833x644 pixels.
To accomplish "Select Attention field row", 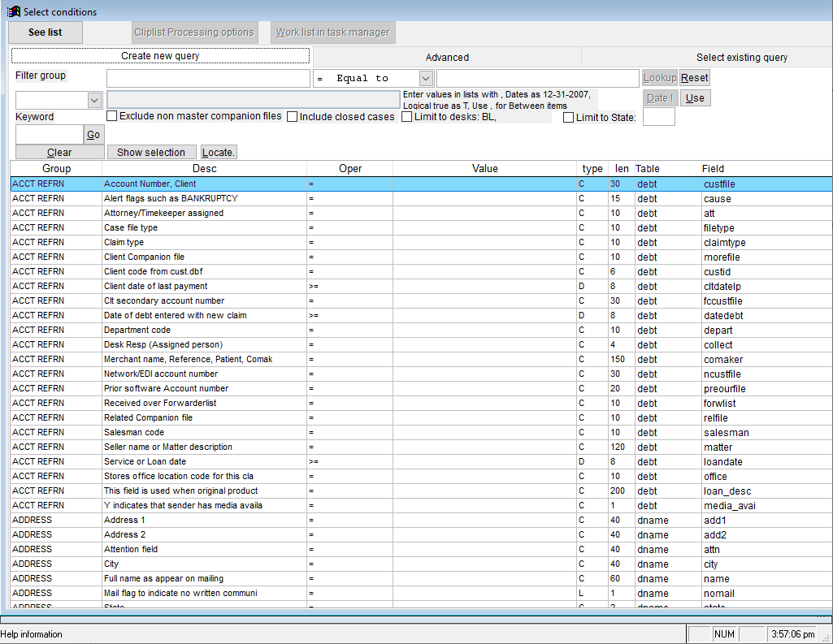I will coord(421,550).
